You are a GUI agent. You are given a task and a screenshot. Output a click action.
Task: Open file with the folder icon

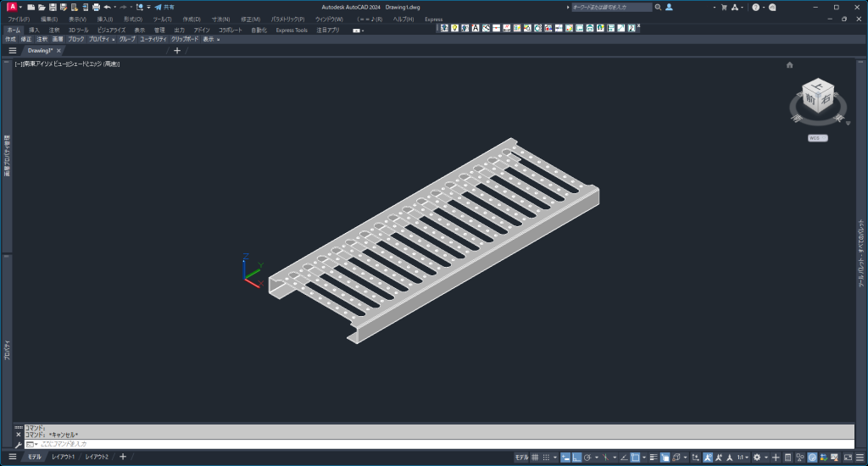(x=42, y=7)
